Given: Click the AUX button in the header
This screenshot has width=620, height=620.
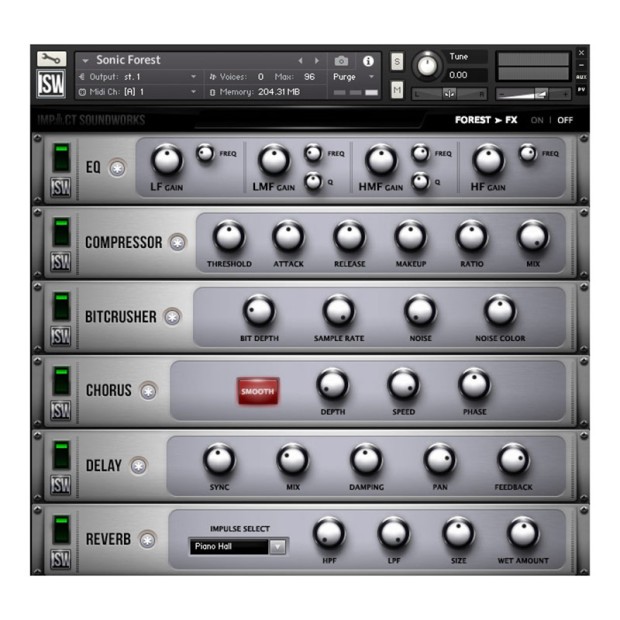Looking at the screenshot, I should click(581, 77).
